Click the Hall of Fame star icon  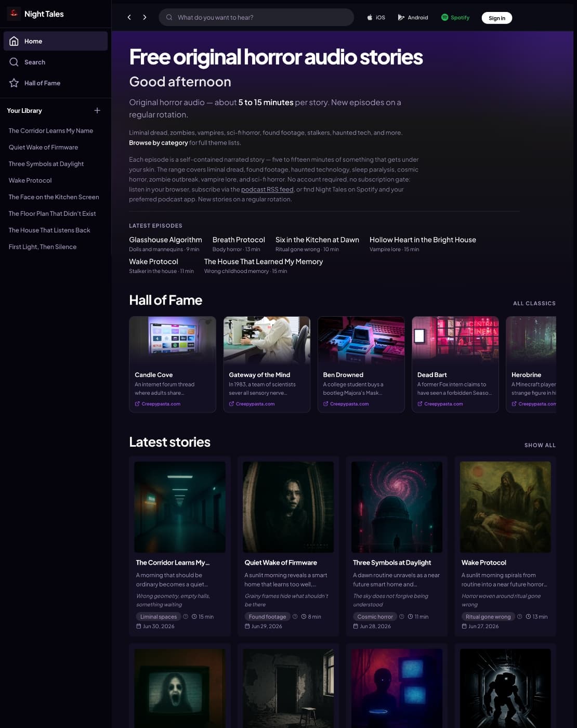pos(14,83)
